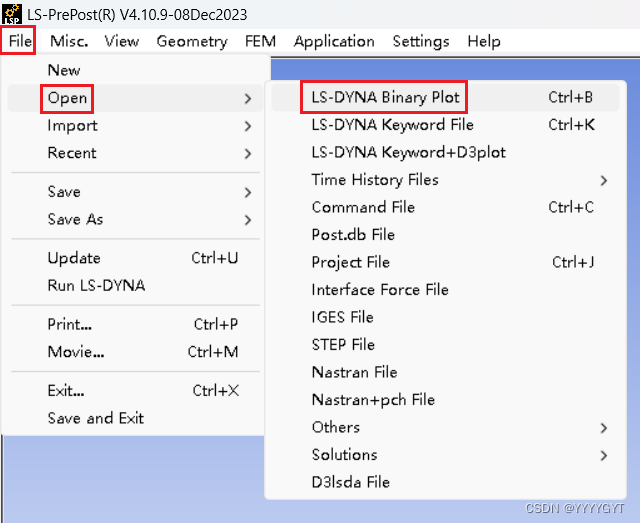Screen dimensions: 640x523
Task: Choose Movie... from the File menu
Action: (135, 352)
